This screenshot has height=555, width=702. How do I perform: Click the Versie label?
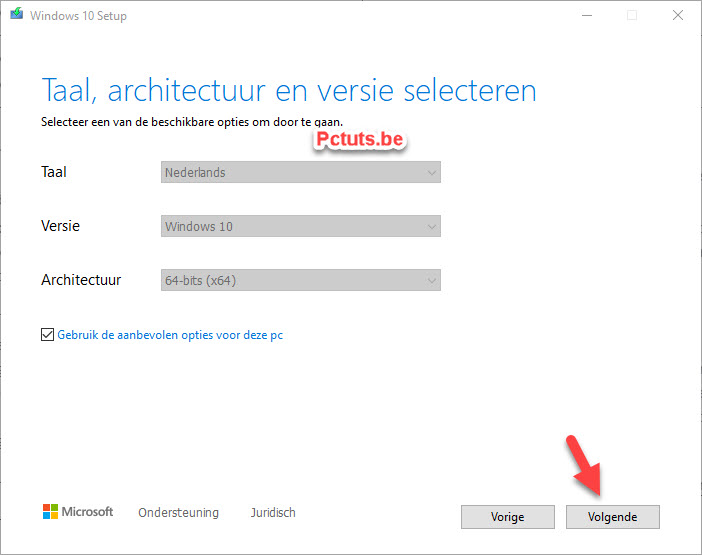(60, 226)
